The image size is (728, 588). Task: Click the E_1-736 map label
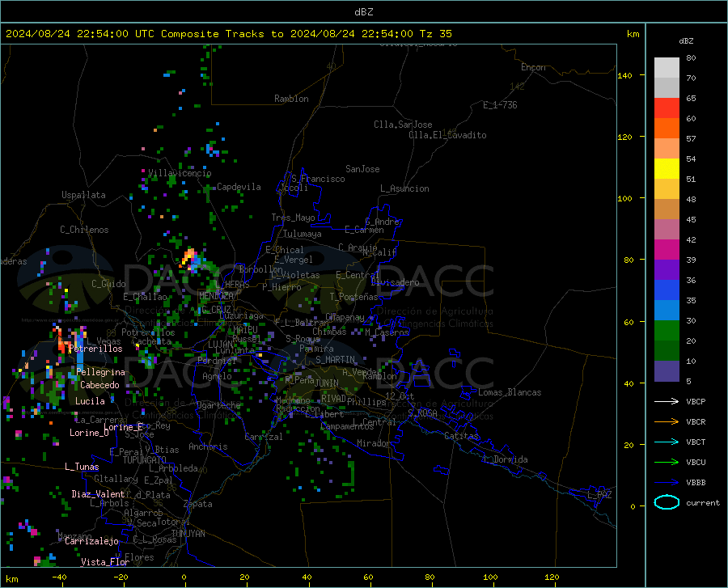[x=500, y=105]
